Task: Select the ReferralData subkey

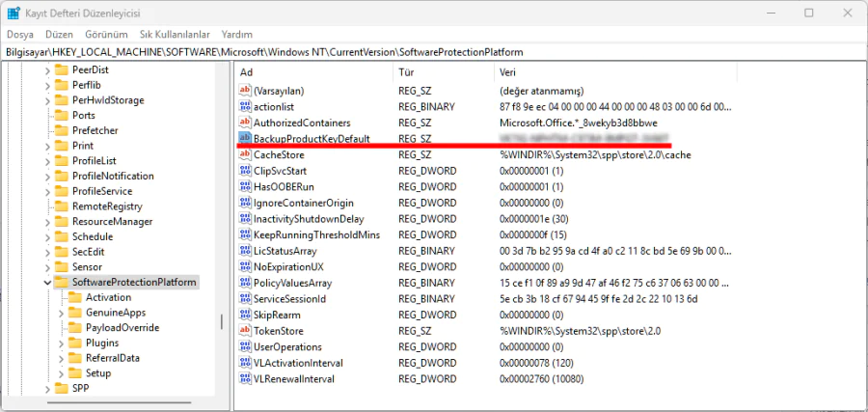Action: click(x=113, y=358)
